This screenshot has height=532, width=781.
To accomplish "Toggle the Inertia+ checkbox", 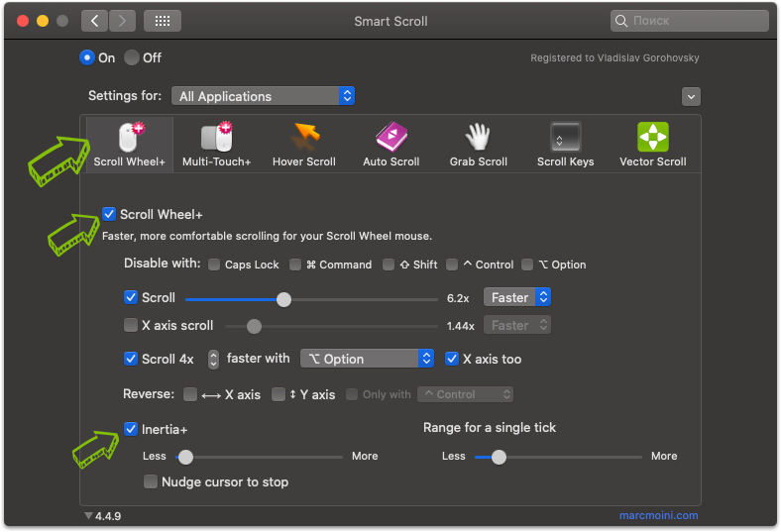I will pos(131,429).
